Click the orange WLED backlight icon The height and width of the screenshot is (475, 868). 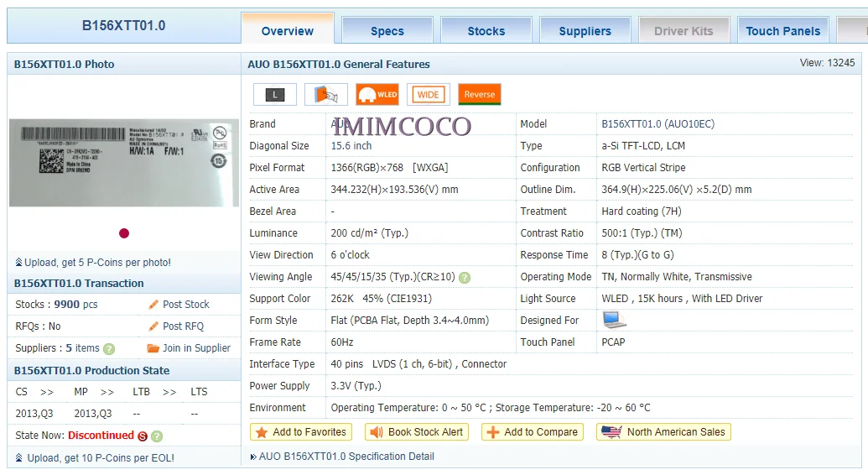pyautogui.click(x=377, y=94)
